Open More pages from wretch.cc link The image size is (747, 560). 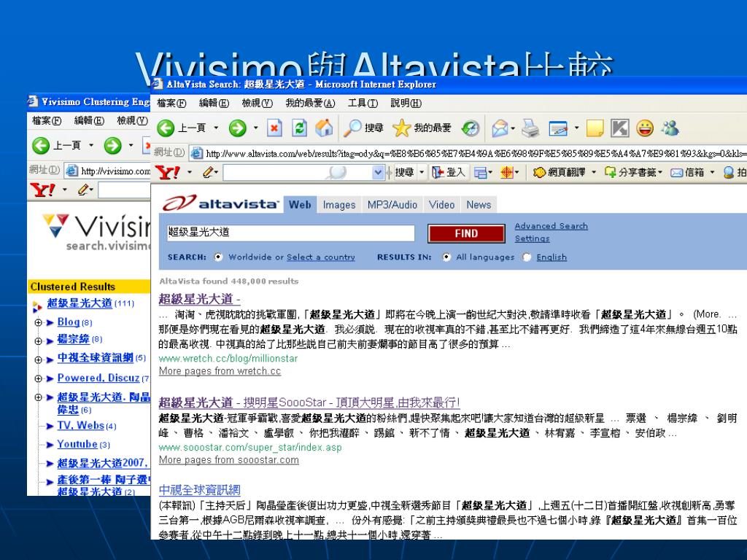point(220,371)
